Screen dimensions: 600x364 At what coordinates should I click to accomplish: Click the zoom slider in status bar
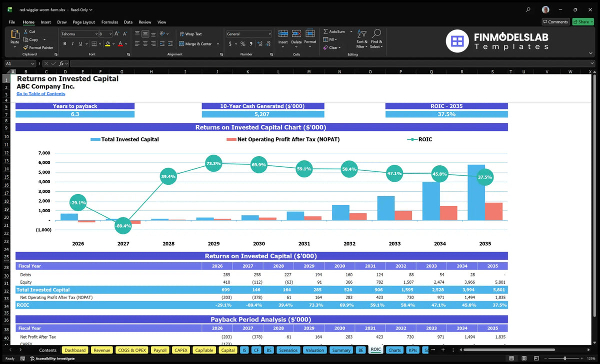(565, 358)
